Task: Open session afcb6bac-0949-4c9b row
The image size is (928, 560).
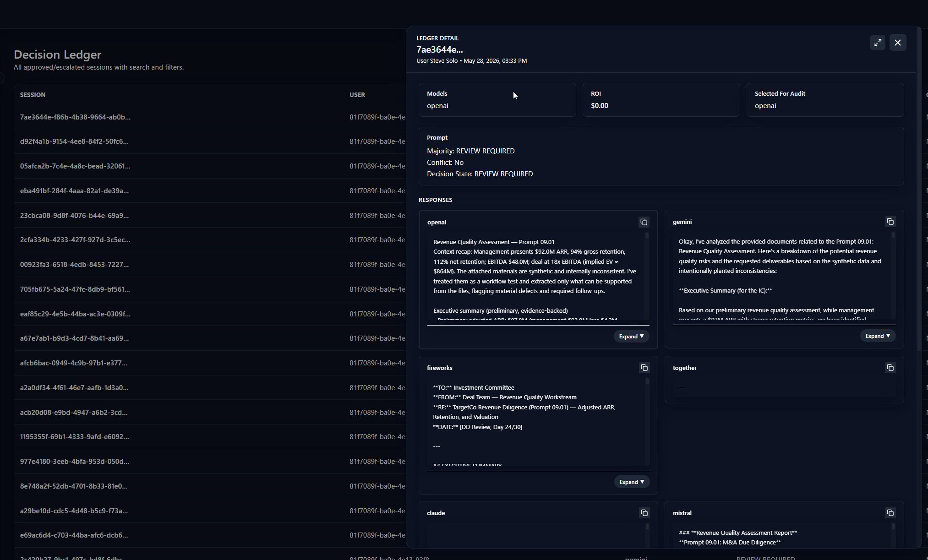Action: 210,363
